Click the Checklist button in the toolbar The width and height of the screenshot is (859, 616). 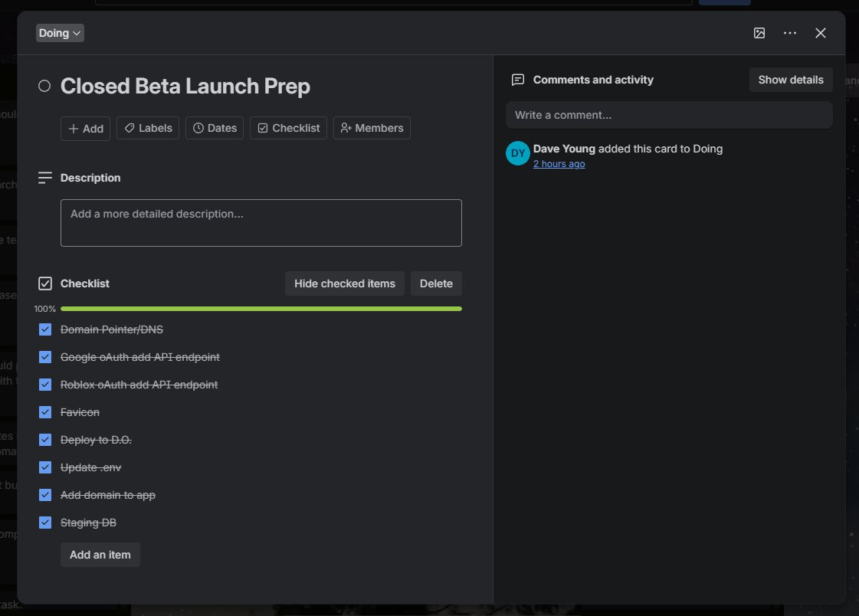tap(289, 128)
